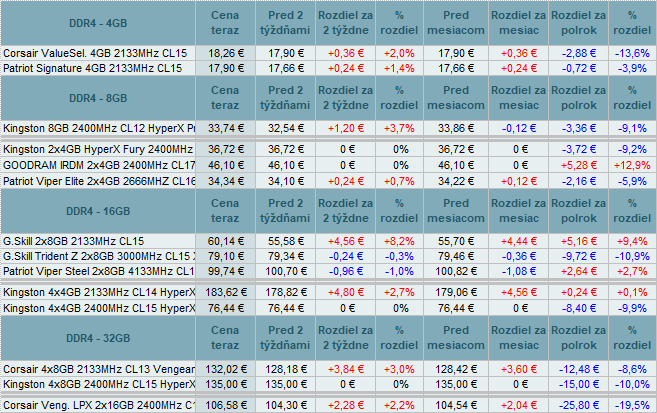Select current price 79,10 € cell
657x413 pixels.
(225, 256)
